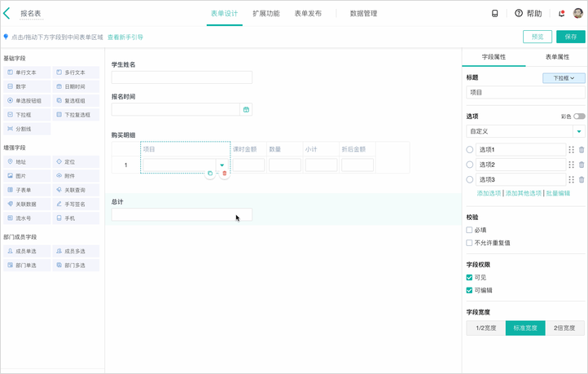Image resolution: width=588 pixels, height=374 pixels.
Task: Toggle the 彩色 color switch
Action: [579, 117]
